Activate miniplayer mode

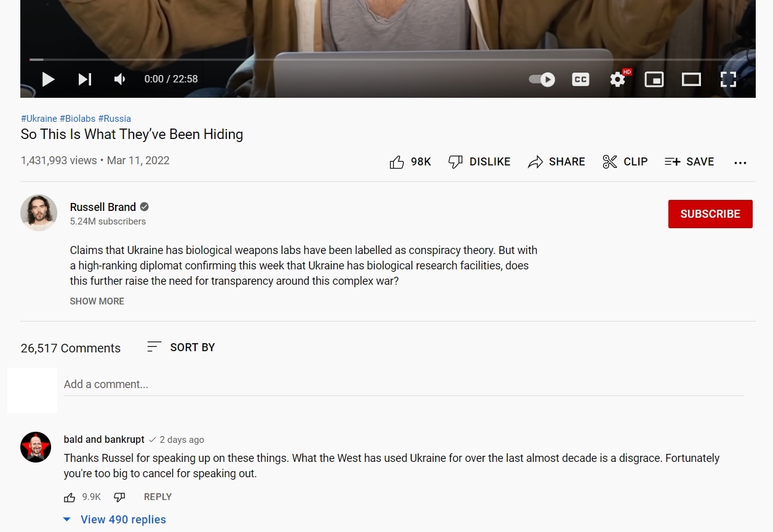tap(654, 79)
